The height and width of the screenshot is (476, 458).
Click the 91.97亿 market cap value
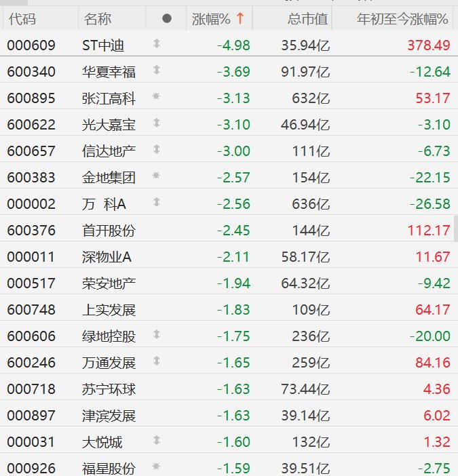[x=305, y=72]
